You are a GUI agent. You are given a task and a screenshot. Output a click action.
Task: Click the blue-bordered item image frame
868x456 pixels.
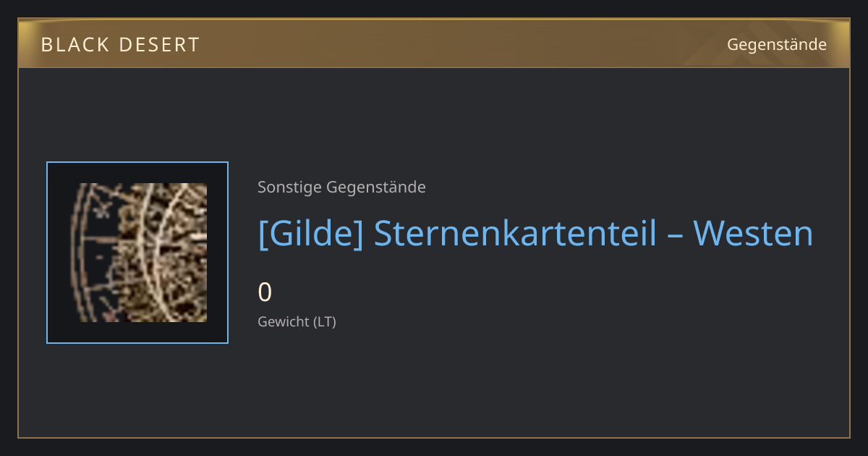click(x=137, y=253)
